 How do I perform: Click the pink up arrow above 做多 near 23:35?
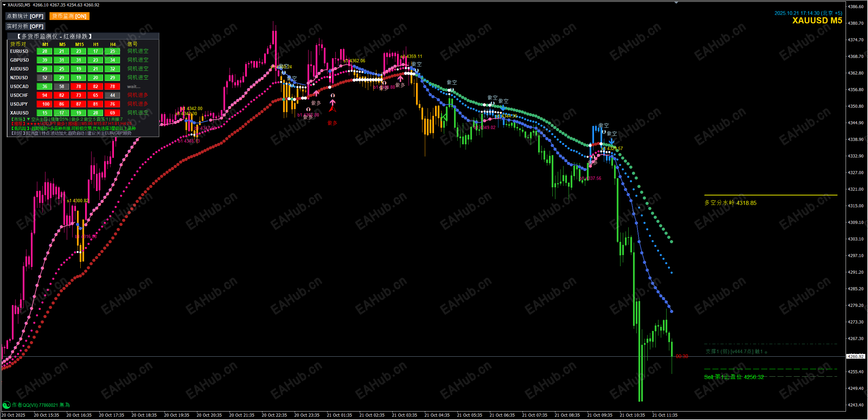tap(316, 93)
